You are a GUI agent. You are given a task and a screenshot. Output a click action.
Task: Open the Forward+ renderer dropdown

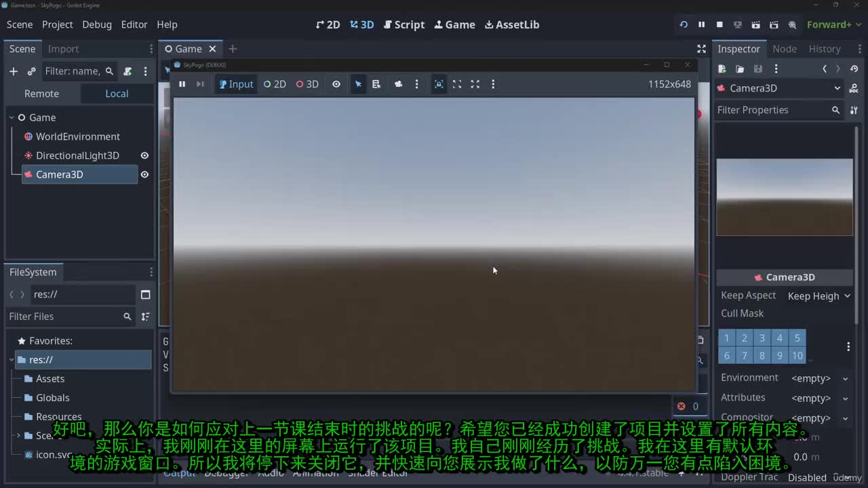pyautogui.click(x=833, y=24)
